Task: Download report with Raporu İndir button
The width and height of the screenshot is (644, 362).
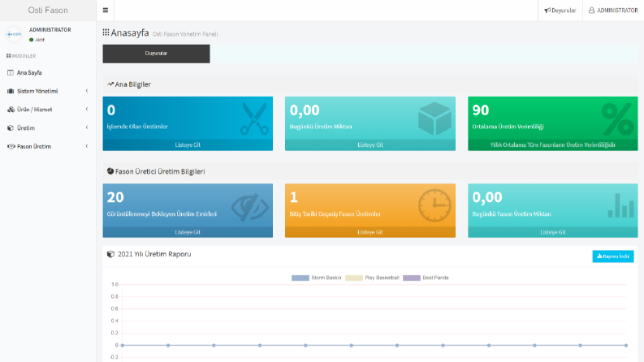Action: point(613,256)
